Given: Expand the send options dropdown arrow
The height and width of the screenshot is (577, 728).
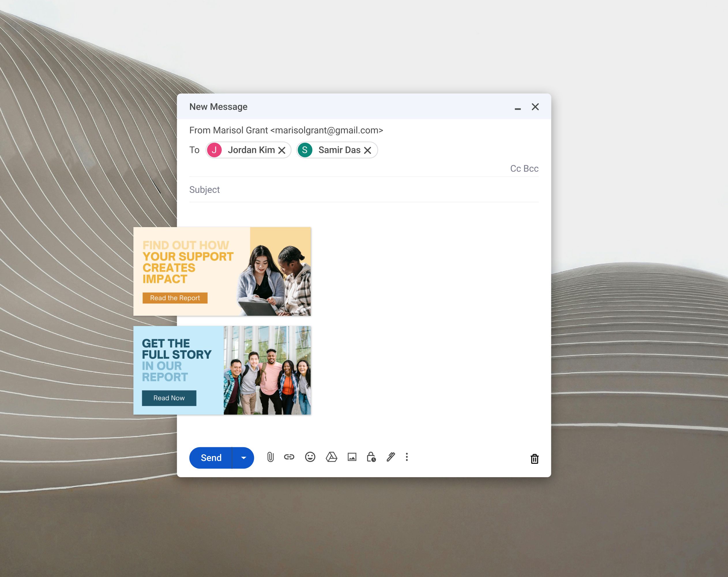Looking at the screenshot, I should point(243,458).
